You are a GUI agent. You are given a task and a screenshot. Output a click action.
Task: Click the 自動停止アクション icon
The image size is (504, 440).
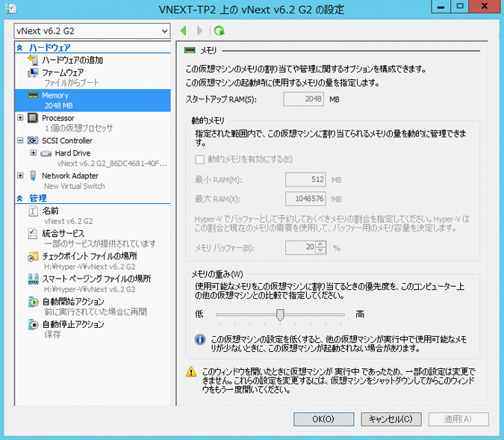33,324
